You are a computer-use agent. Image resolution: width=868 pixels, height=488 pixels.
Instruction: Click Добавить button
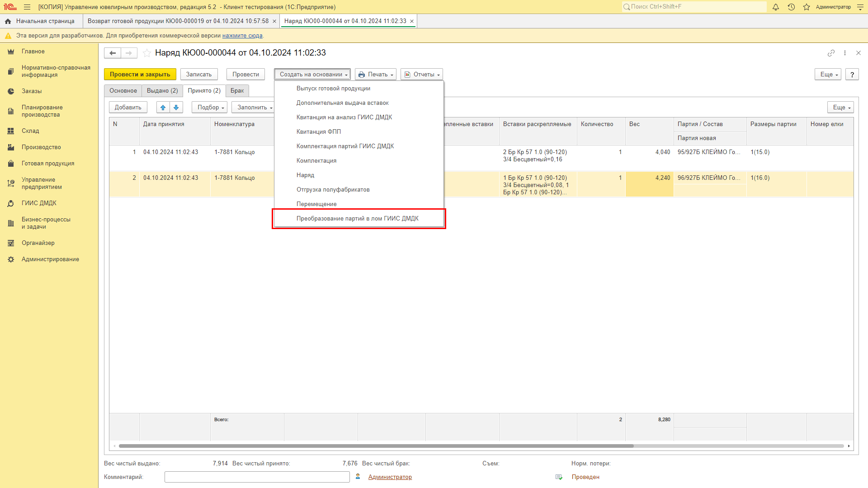click(x=128, y=107)
